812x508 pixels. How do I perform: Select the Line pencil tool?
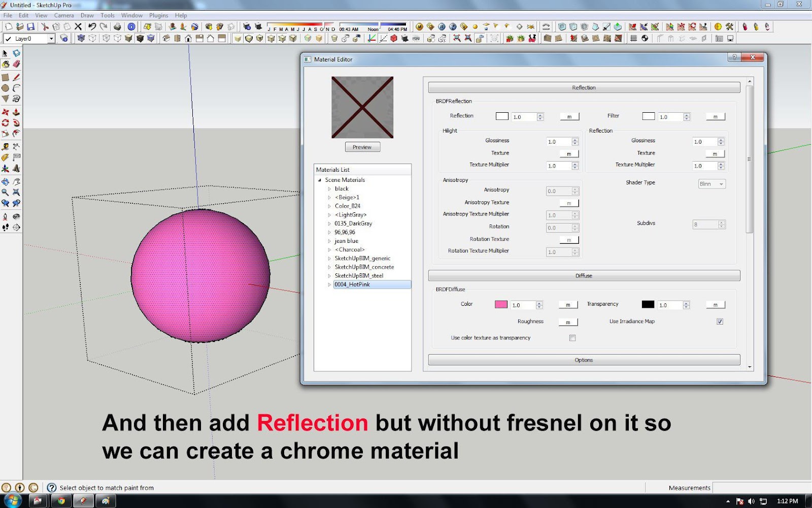click(16, 77)
